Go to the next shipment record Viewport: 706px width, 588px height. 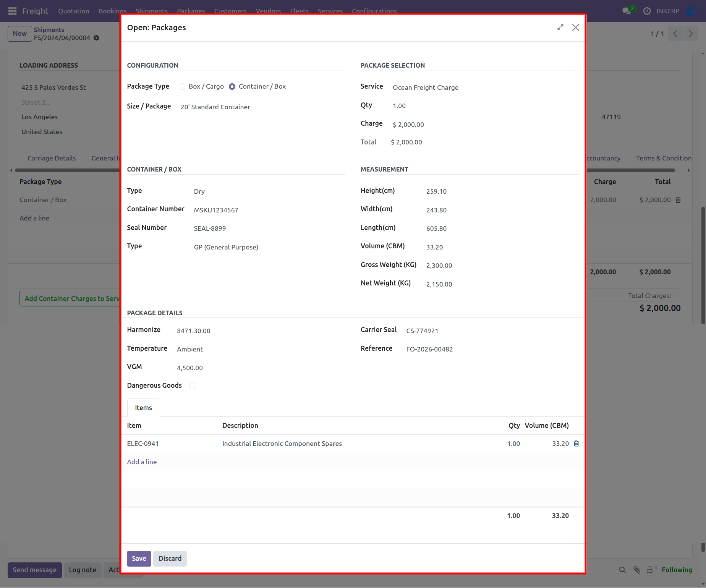690,34
